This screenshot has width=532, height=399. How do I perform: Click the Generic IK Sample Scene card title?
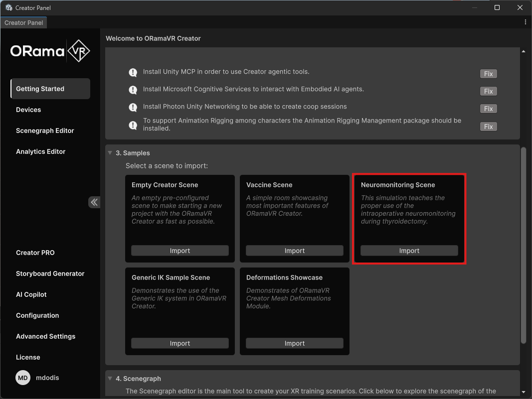click(171, 277)
